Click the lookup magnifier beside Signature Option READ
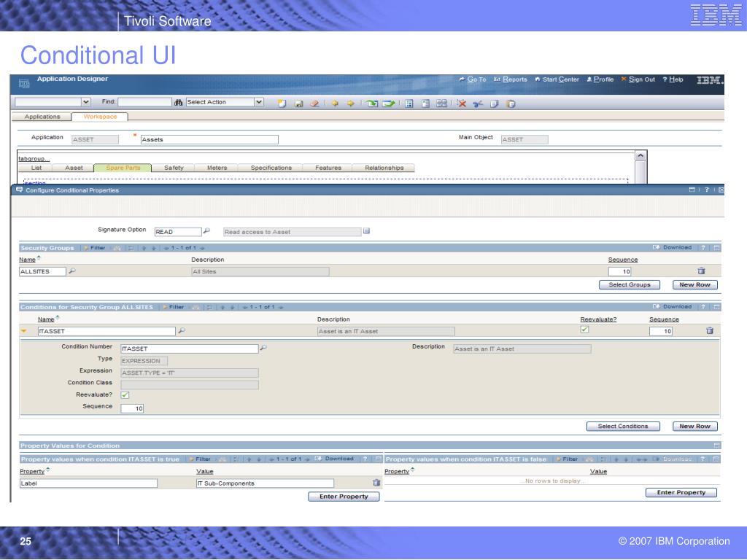 click(206, 231)
